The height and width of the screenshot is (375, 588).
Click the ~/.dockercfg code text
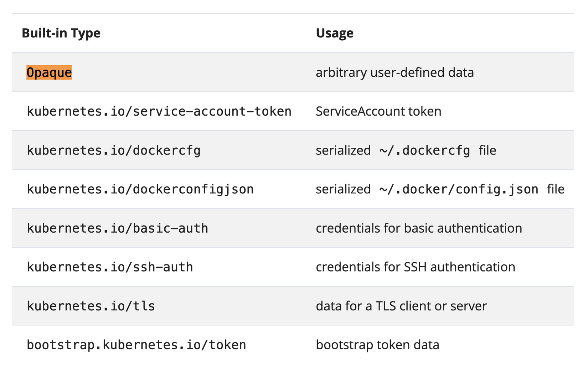point(424,150)
